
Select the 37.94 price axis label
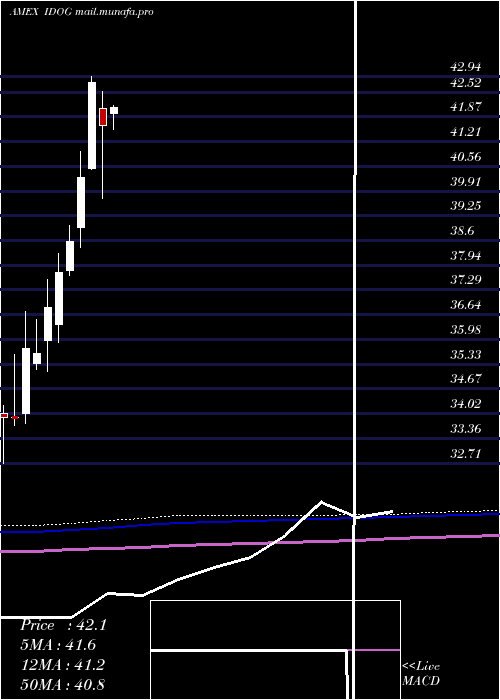pyautogui.click(x=466, y=256)
